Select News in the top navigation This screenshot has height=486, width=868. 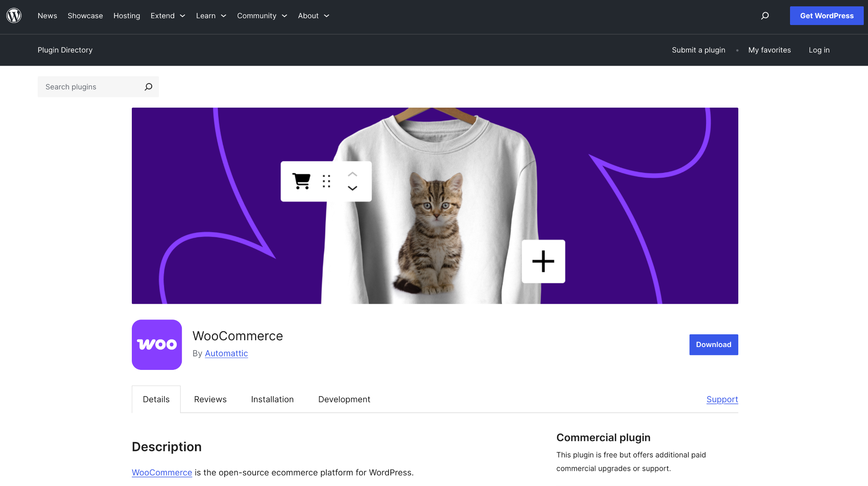click(x=47, y=16)
